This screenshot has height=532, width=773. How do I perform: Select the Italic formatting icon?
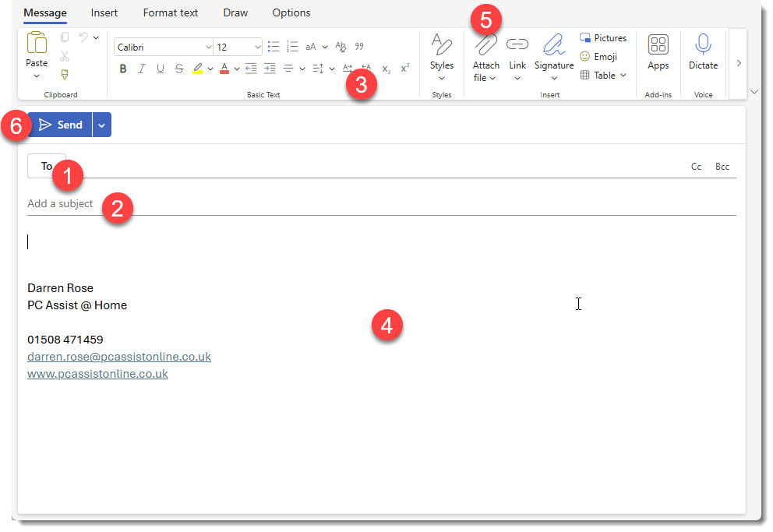(x=141, y=69)
